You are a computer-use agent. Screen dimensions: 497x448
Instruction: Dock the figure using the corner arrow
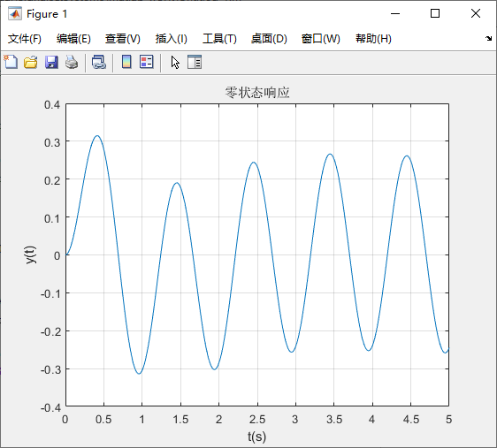(x=488, y=38)
